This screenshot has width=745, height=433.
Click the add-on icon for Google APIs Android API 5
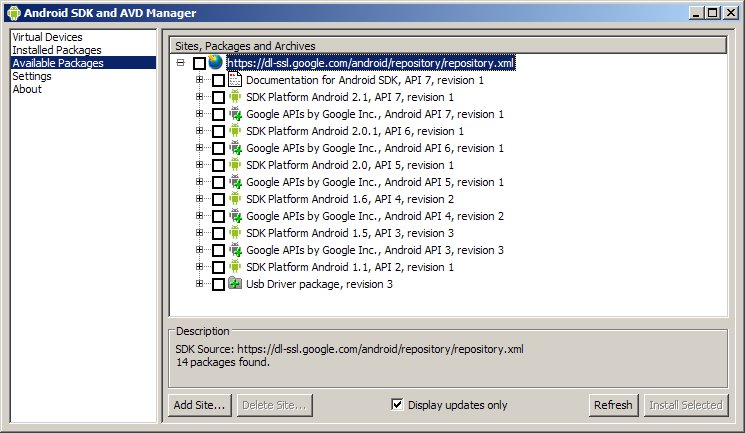235,182
